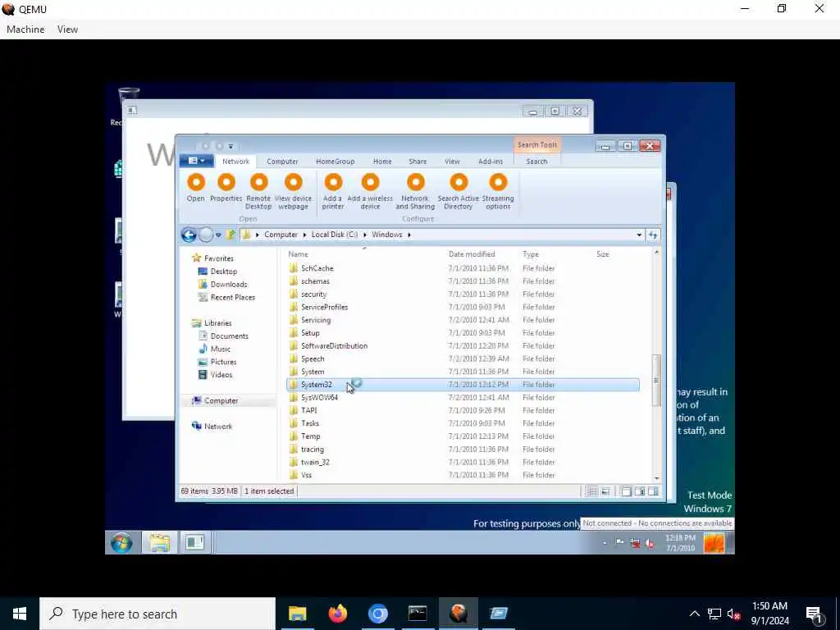
Task: Click the file list vertical scrollbar thumb
Action: click(656, 381)
